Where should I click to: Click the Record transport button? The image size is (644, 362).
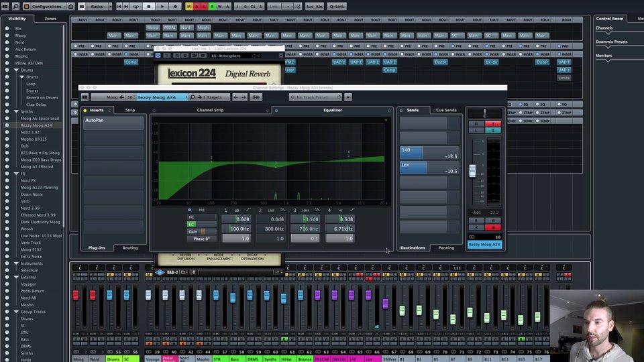click(175, 6)
